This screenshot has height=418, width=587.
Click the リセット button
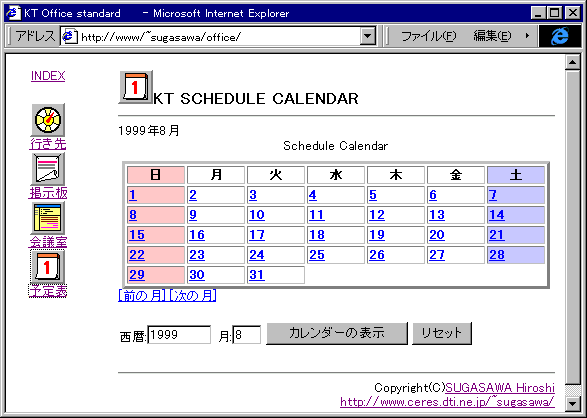tap(442, 333)
